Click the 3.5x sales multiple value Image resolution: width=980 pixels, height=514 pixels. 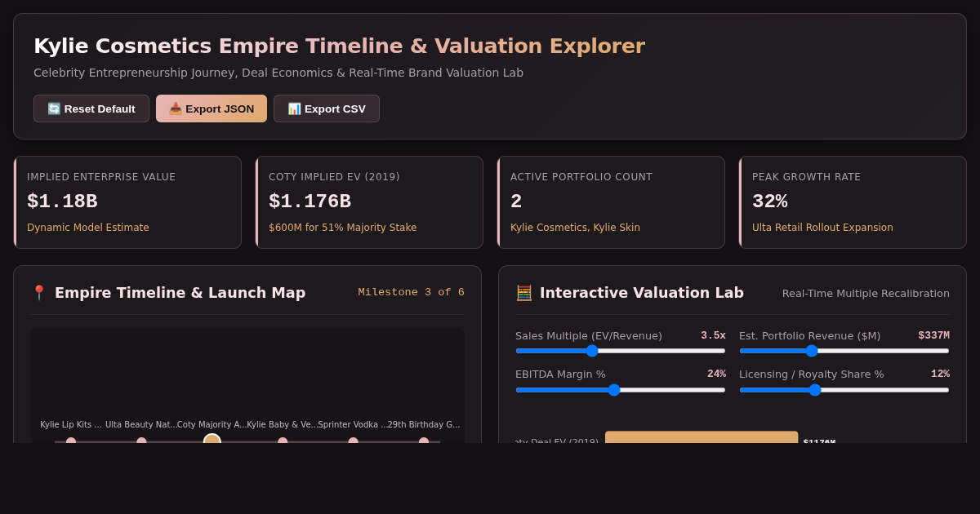[713, 335]
